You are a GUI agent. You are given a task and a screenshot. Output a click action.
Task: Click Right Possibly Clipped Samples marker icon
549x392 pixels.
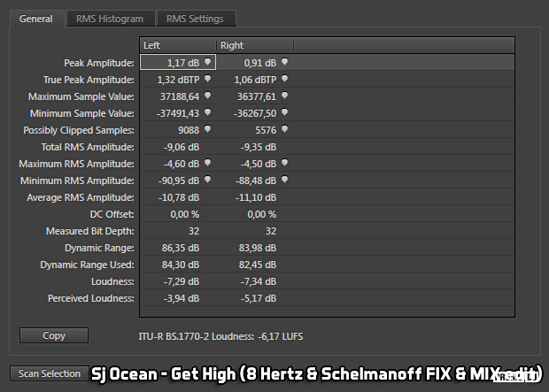click(284, 129)
